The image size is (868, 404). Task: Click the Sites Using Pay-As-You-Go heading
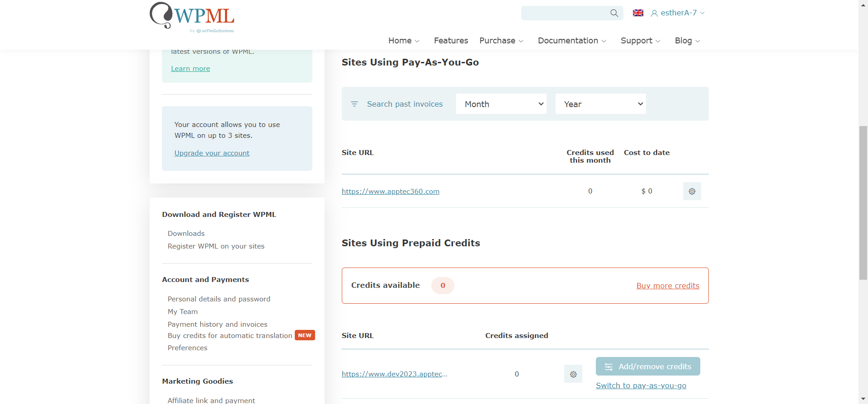(410, 62)
